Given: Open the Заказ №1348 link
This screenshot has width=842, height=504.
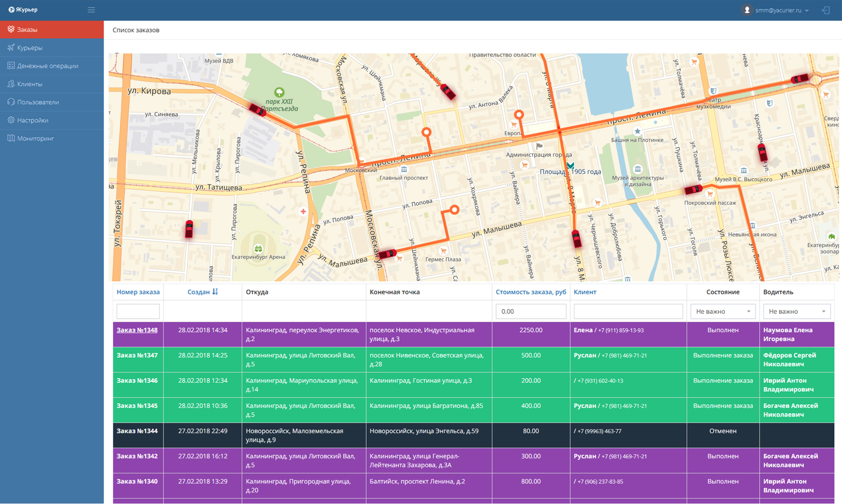Looking at the screenshot, I should point(137,330).
